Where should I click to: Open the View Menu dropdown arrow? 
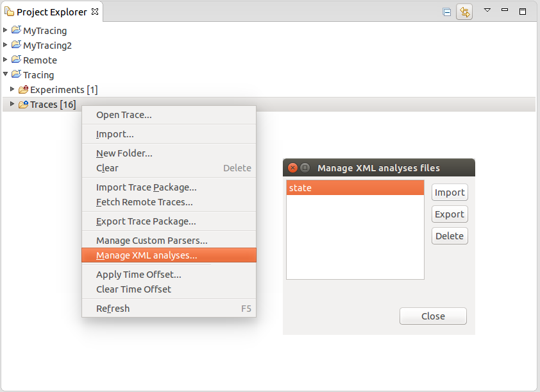coord(487,10)
